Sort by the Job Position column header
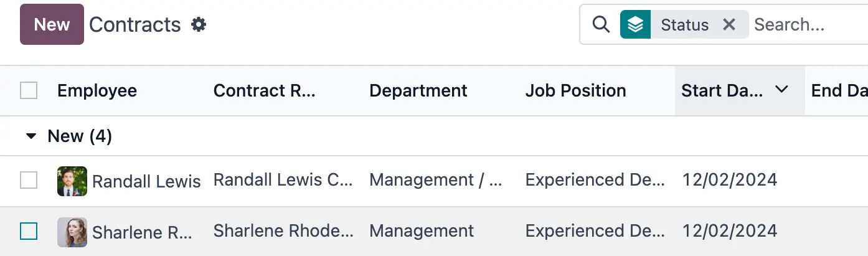 tap(575, 91)
